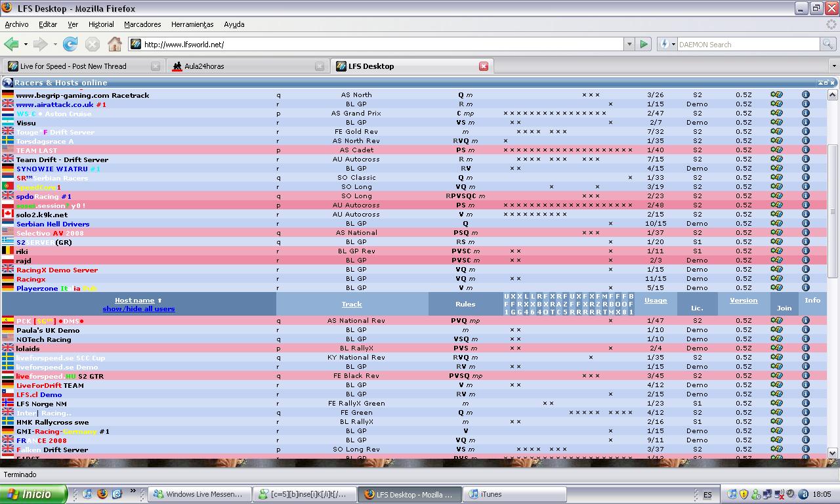Sort hosts by the Usage column
This screenshot has height=504, width=840.
656,301
